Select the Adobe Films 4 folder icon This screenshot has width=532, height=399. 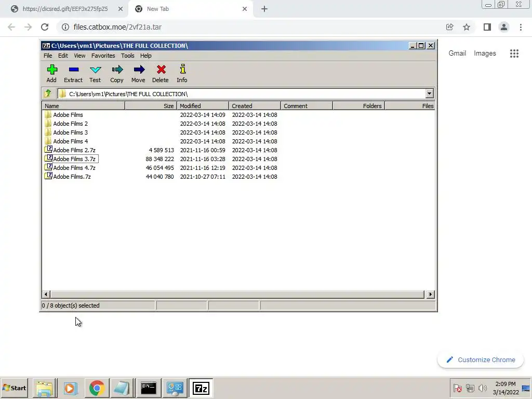[x=48, y=141]
